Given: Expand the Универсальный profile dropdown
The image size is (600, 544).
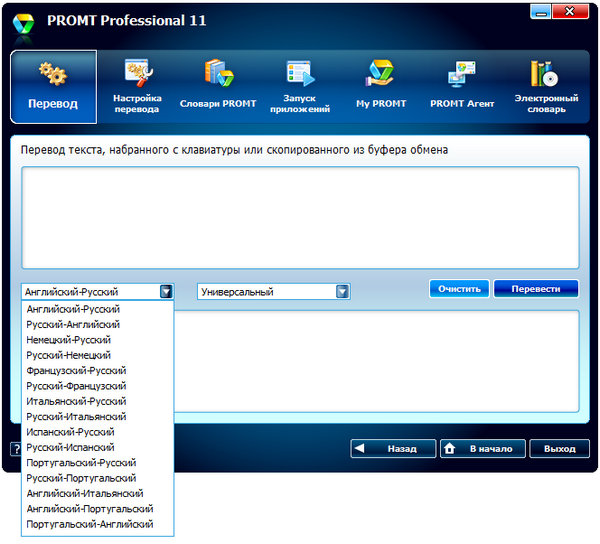Looking at the screenshot, I should click(x=342, y=292).
